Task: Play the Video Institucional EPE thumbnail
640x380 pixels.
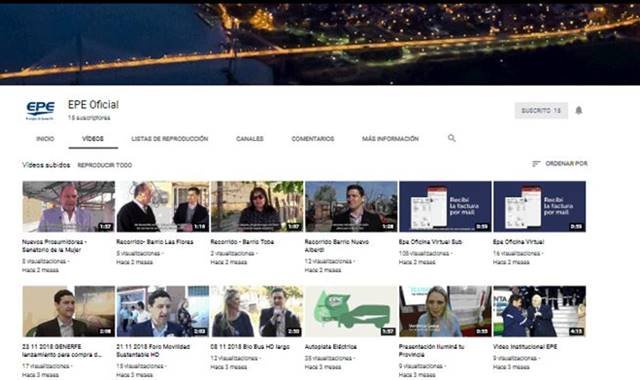Action: coord(540,311)
